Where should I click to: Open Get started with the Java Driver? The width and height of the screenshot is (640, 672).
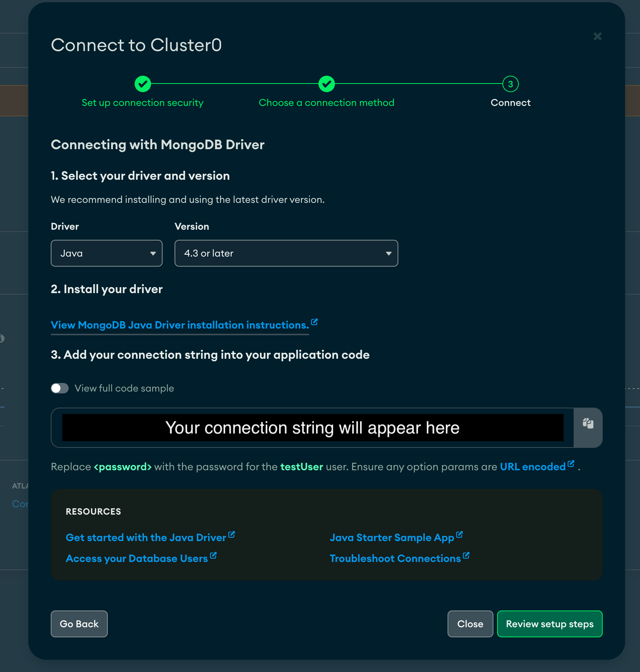point(146,538)
